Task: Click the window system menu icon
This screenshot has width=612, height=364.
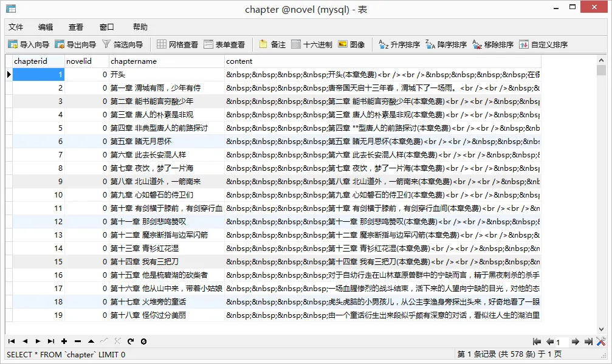Action: (x=11, y=9)
